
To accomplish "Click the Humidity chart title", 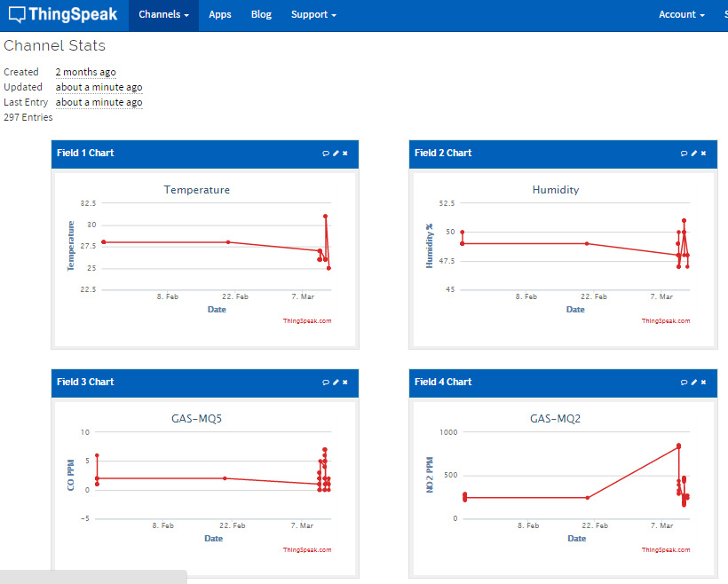I will tap(556, 190).
